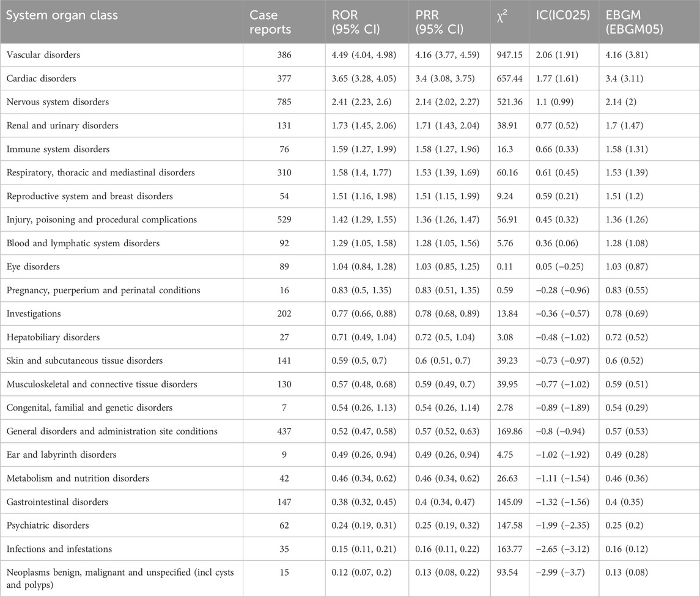Image resolution: width=700 pixels, height=597 pixels.
Task: Select 'Congenital, familial and genetic disorders' label
Action: point(89,408)
